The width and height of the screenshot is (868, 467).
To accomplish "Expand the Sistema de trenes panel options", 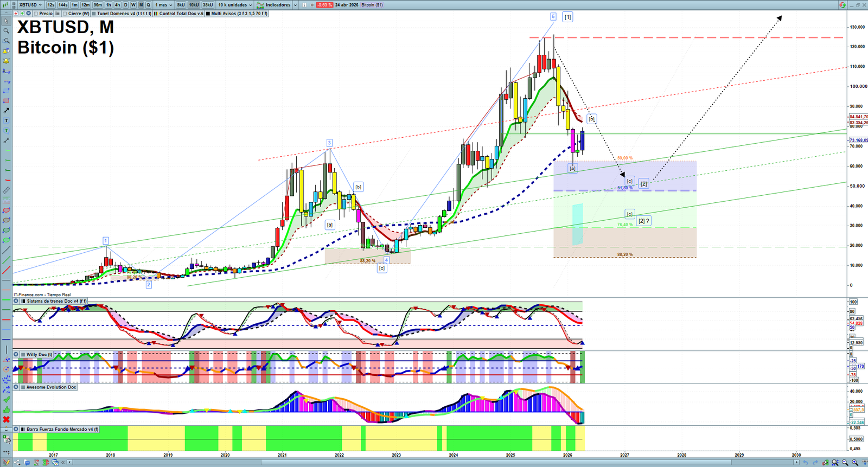I will tap(22, 301).
